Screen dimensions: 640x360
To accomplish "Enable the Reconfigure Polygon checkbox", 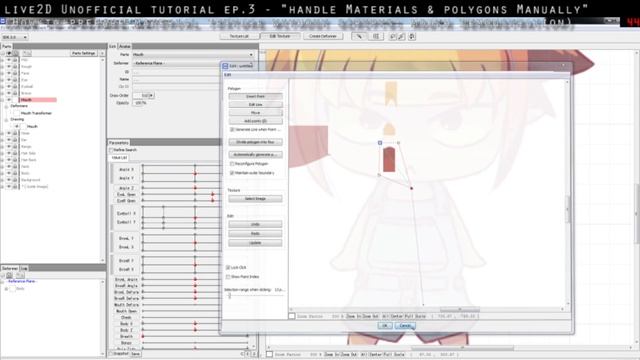I will (x=232, y=164).
